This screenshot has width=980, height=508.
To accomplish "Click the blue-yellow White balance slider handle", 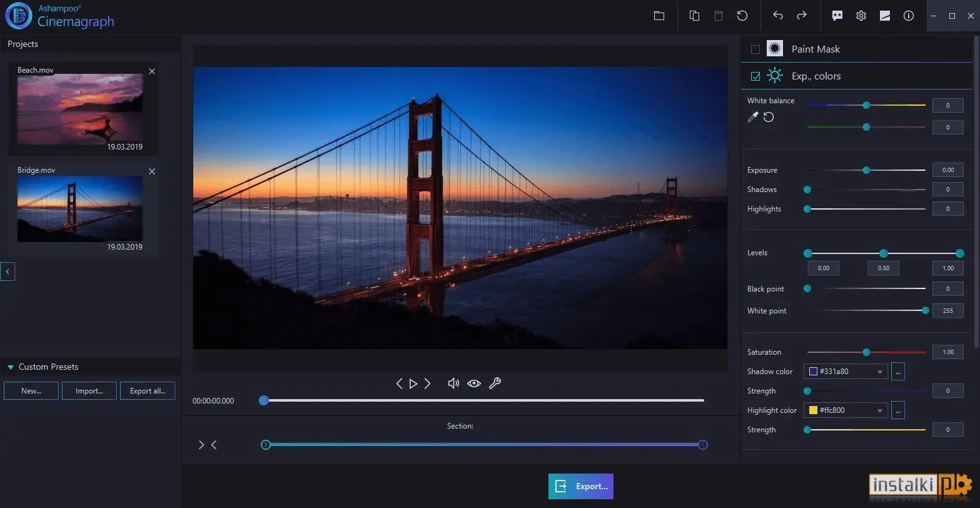I will (866, 105).
